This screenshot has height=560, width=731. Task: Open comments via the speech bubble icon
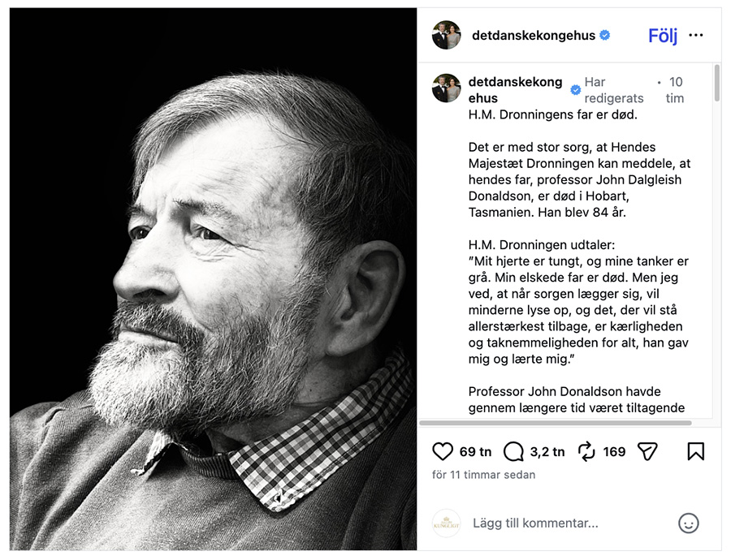click(513, 451)
